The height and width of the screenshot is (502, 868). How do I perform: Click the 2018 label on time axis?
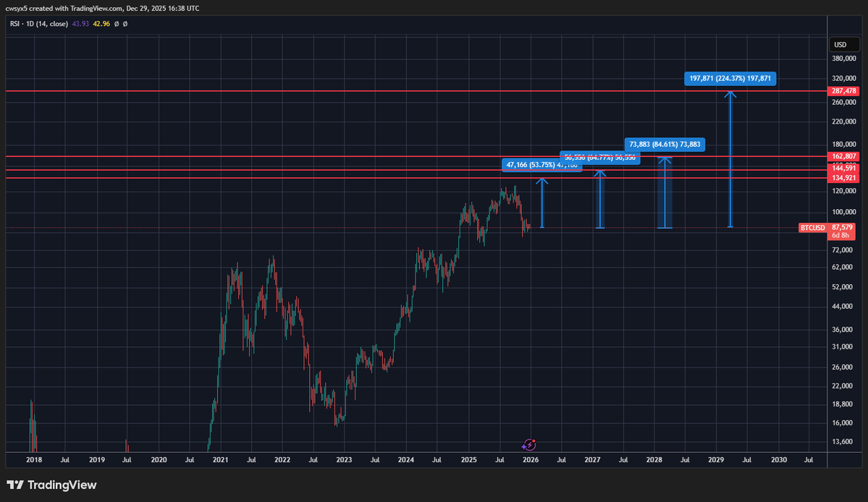click(34, 459)
